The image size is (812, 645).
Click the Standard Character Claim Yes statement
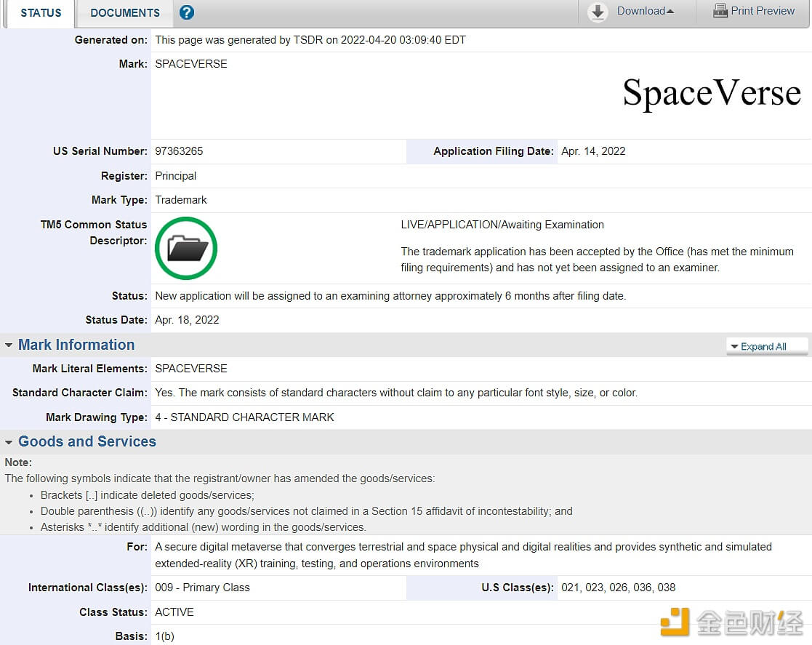396,393
